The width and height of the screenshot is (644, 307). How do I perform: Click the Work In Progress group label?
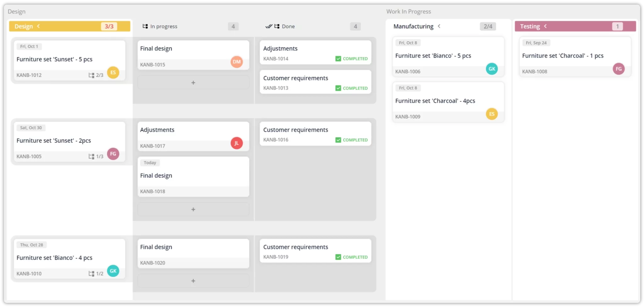pyautogui.click(x=408, y=12)
